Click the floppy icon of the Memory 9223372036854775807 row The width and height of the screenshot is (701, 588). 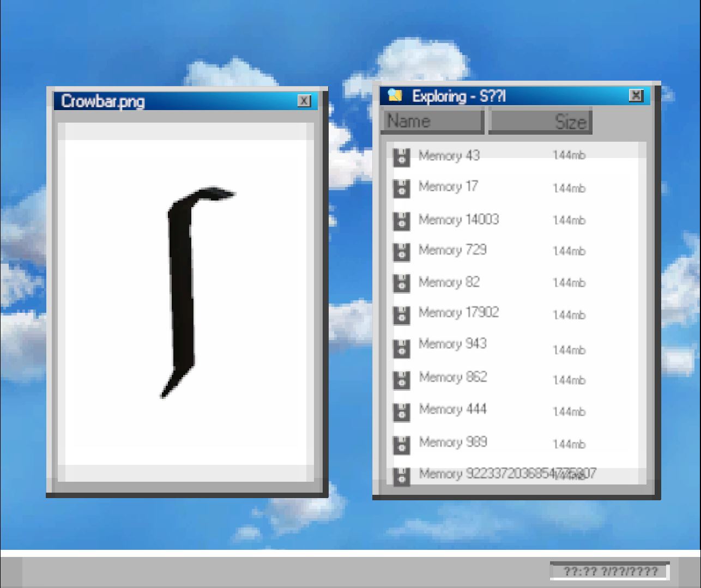pos(401,476)
